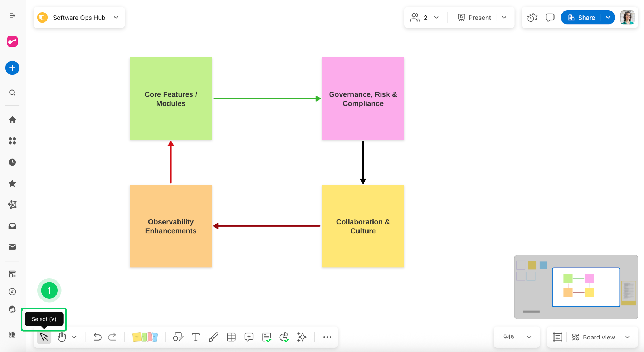This screenshot has height=352, width=644.
Task: Open search in left sidebar
Action: (x=12, y=93)
